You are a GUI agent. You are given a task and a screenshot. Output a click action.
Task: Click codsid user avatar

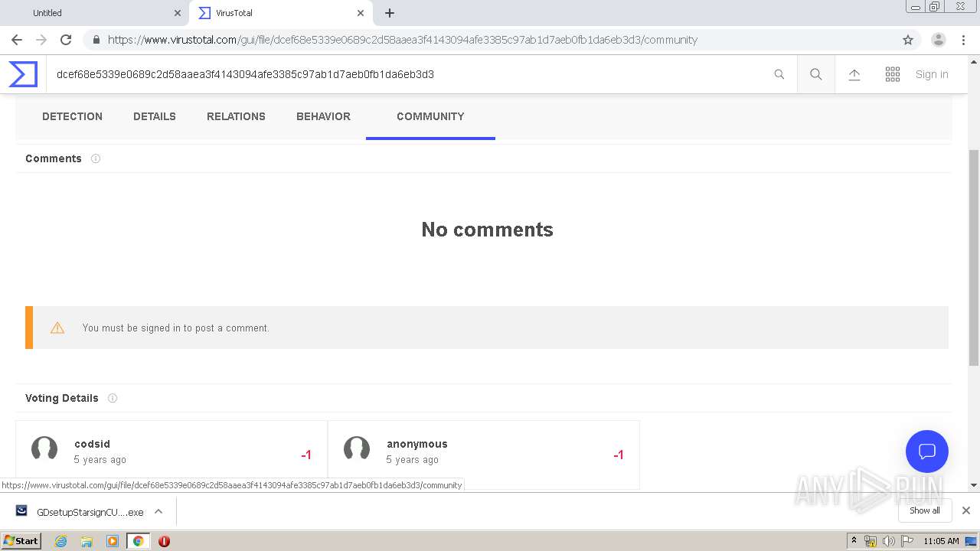[44, 449]
